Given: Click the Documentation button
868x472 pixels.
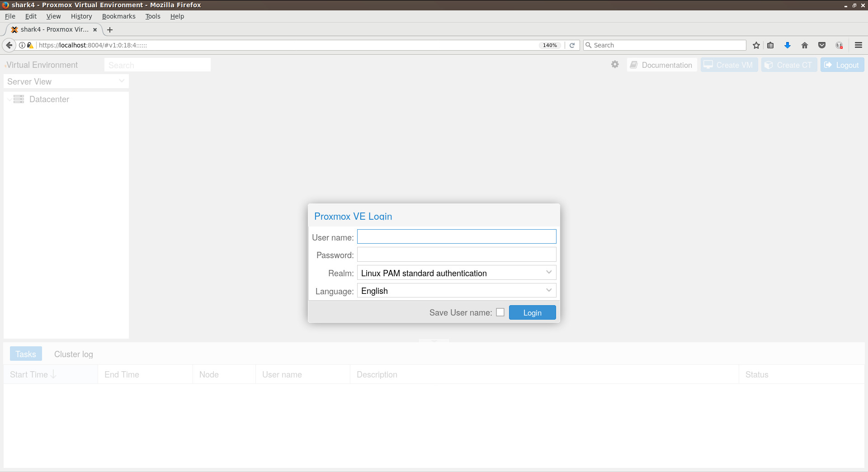Looking at the screenshot, I should coord(662,65).
